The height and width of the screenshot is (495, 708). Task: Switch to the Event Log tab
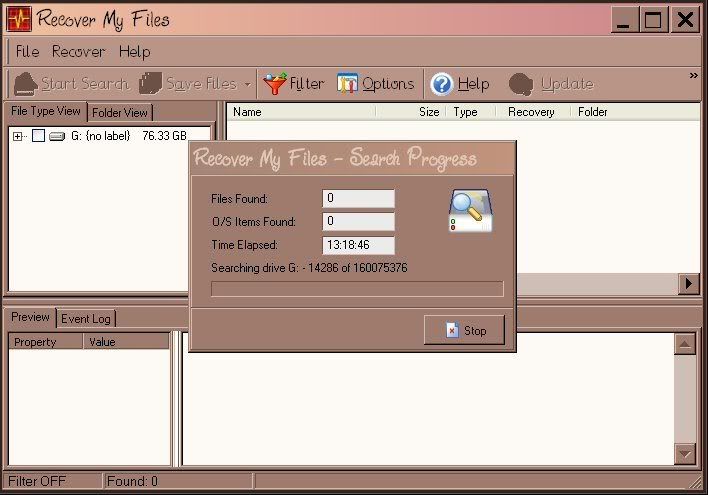(x=86, y=319)
